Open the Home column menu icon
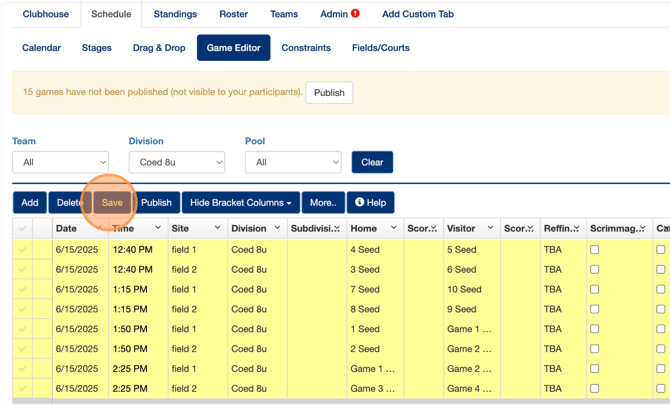Screen dimensions: 670x405 coord(393,228)
